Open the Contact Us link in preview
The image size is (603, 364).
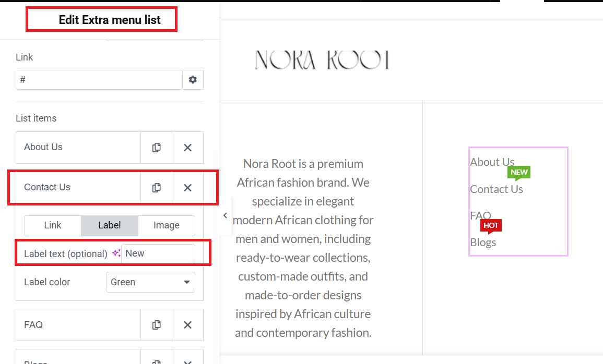[496, 189]
